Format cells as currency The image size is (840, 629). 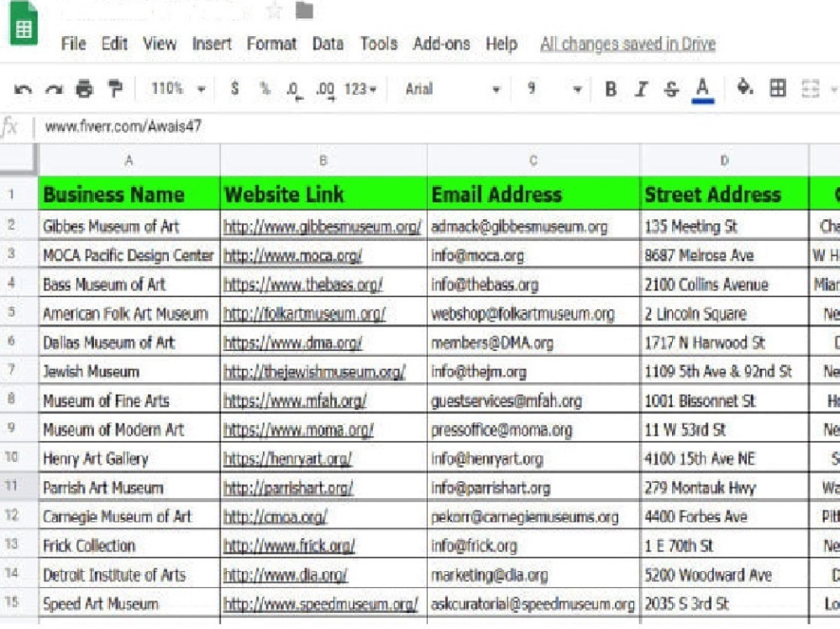(234, 88)
